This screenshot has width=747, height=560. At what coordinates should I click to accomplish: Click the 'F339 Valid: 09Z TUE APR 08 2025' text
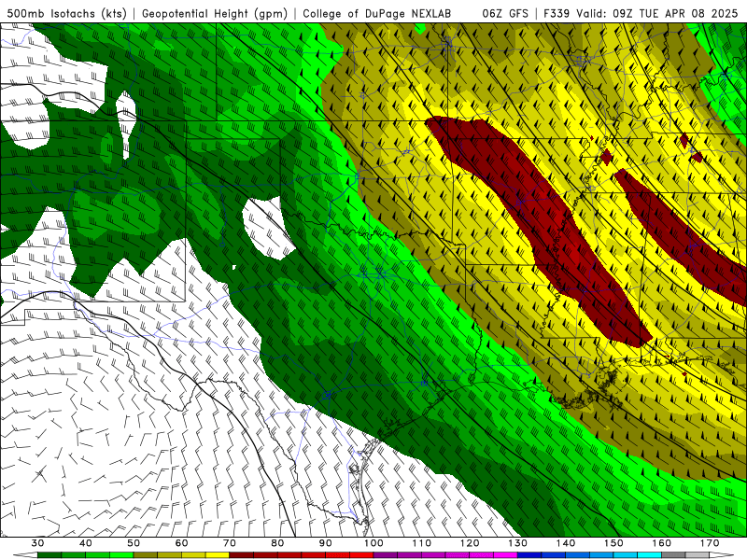pos(641,13)
